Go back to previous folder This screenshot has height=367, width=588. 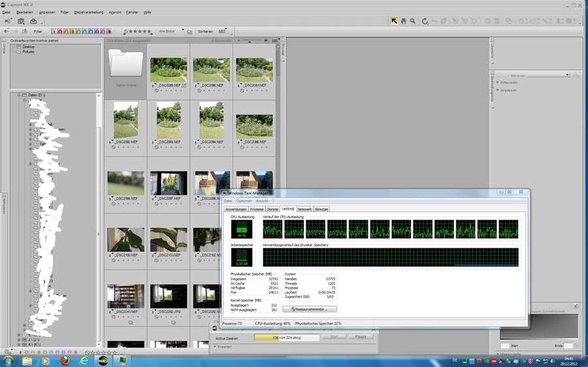pyautogui.click(x=7, y=31)
